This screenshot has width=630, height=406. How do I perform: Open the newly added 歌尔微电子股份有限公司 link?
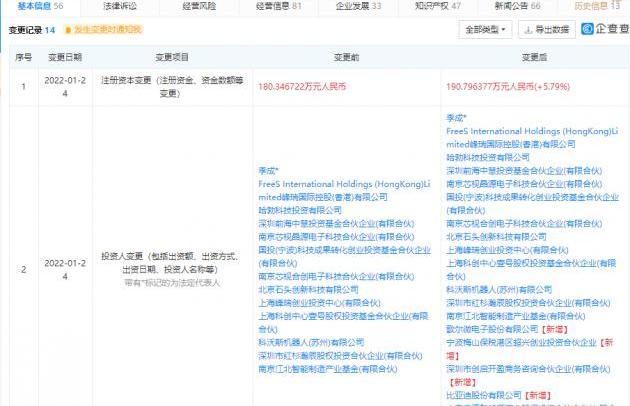coord(492,329)
